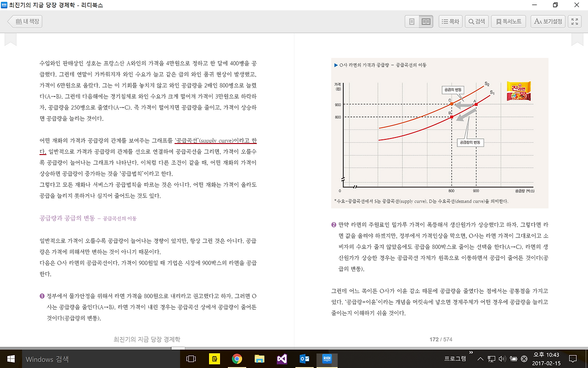This screenshot has width=588, height=368.
Task: Click the page number 172 / 574
Action: 441,339
